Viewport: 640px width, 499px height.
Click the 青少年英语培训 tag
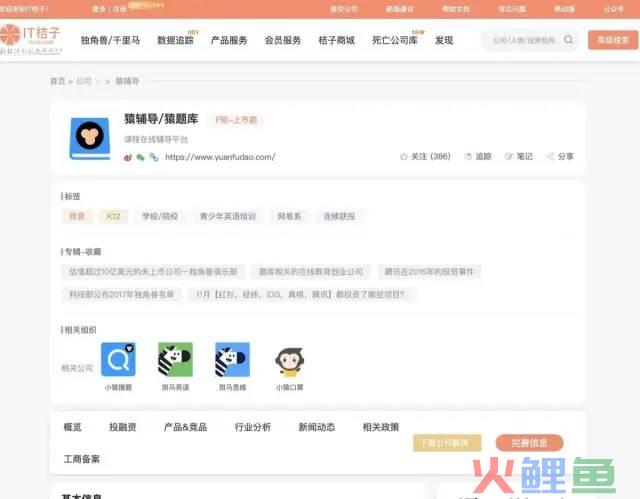pos(227,217)
